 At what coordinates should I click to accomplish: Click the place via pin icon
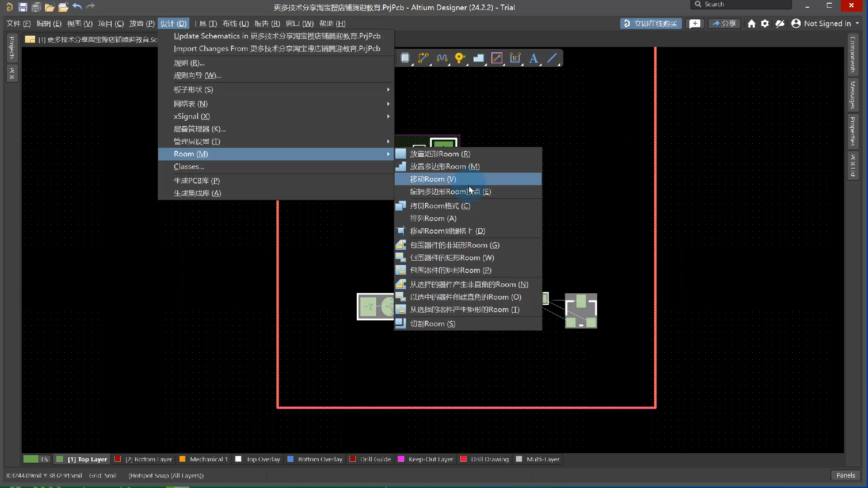tap(460, 58)
